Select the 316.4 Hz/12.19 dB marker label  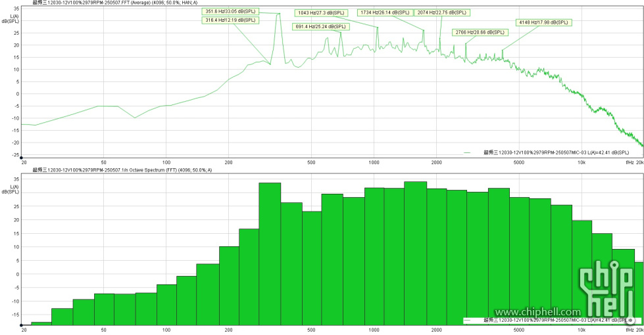230,20
